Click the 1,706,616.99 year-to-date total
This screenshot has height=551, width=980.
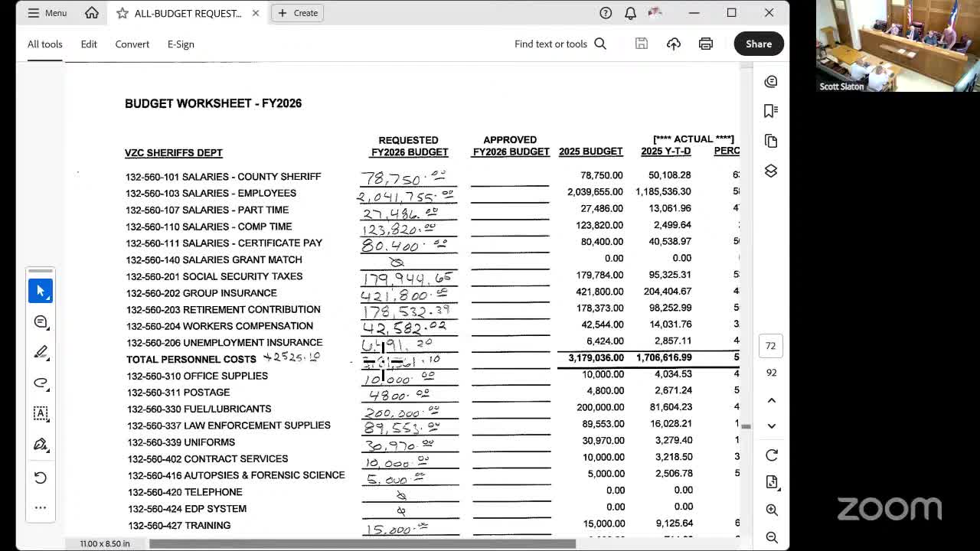(x=663, y=358)
